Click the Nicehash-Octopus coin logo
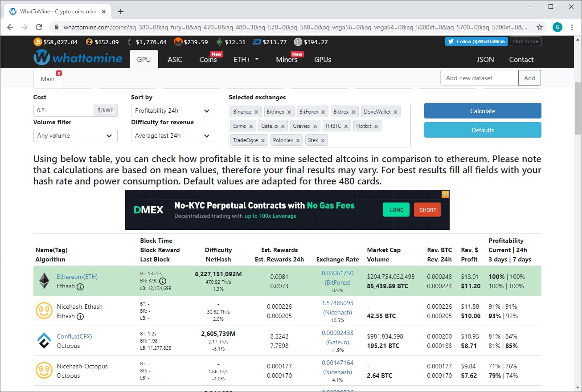The height and width of the screenshot is (392, 582). 44,371
